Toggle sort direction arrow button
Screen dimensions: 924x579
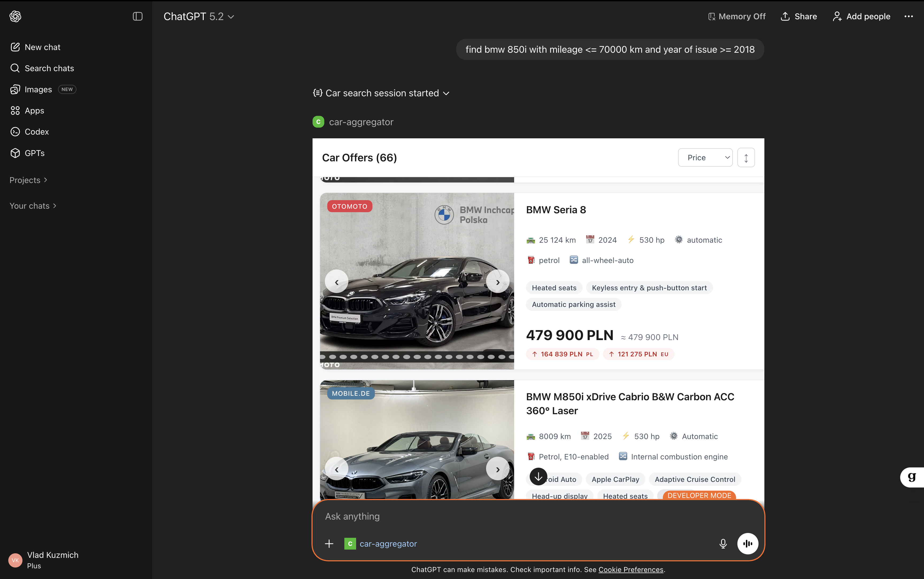[746, 158]
